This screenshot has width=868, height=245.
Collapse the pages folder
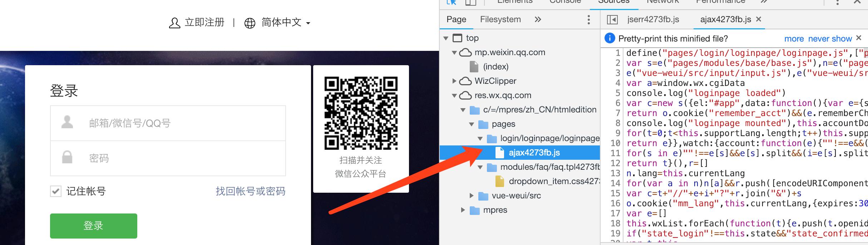pyautogui.click(x=472, y=124)
